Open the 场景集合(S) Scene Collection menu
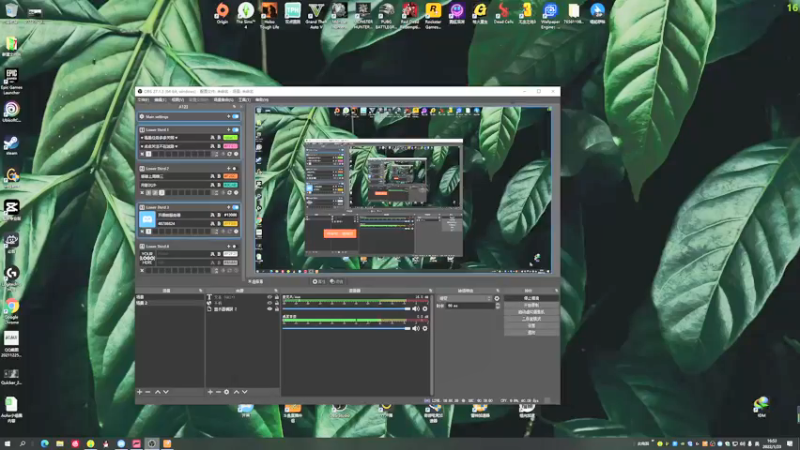The height and width of the screenshot is (450, 800). coord(223,100)
